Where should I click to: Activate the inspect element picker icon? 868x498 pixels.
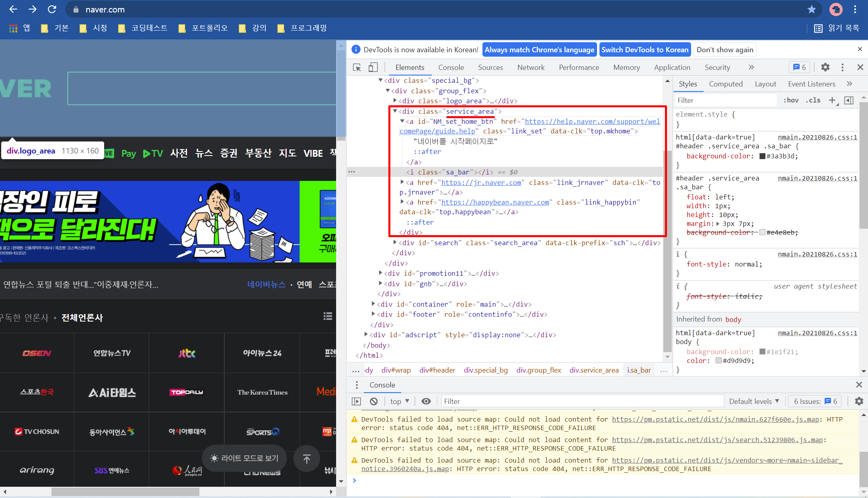[x=357, y=68]
